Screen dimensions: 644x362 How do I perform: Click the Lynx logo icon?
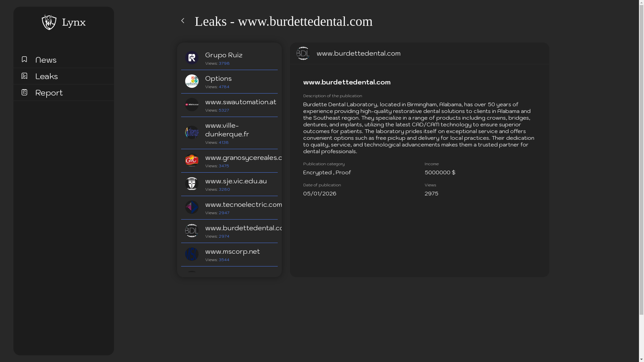(x=49, y=22)
